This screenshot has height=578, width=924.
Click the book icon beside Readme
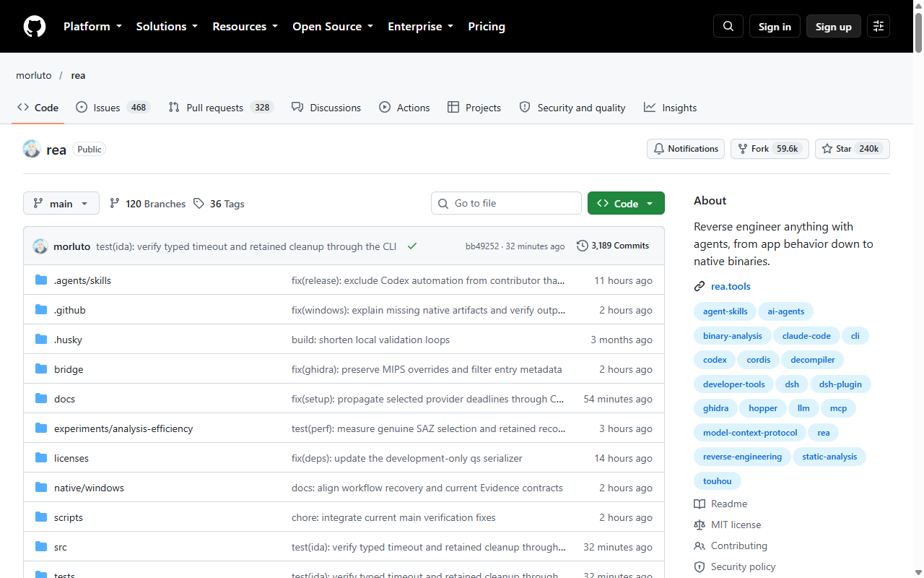[x=699, y=504]
